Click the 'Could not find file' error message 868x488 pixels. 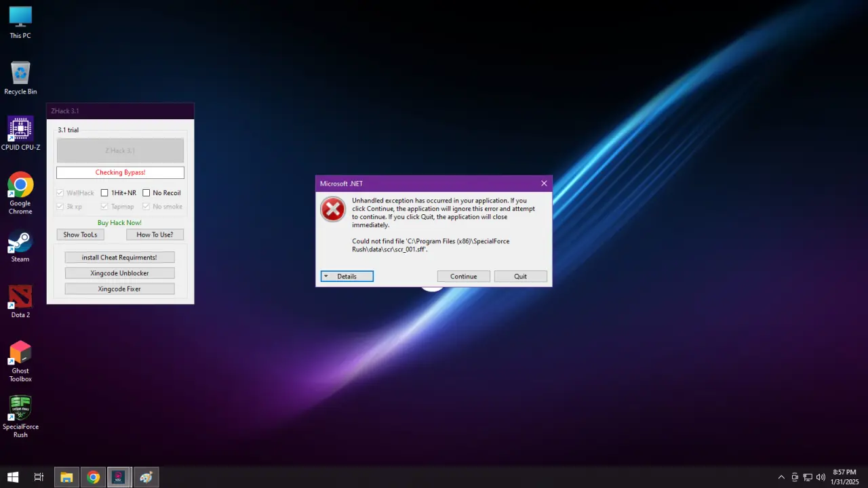(x=431, y=245)
